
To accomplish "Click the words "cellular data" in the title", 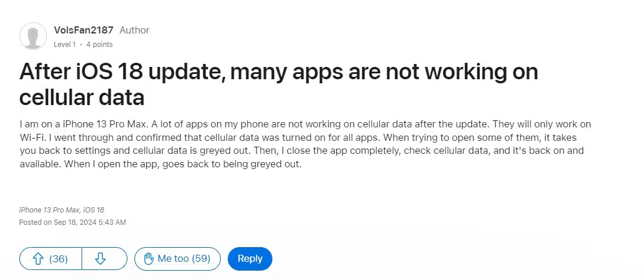I will 82,98.
